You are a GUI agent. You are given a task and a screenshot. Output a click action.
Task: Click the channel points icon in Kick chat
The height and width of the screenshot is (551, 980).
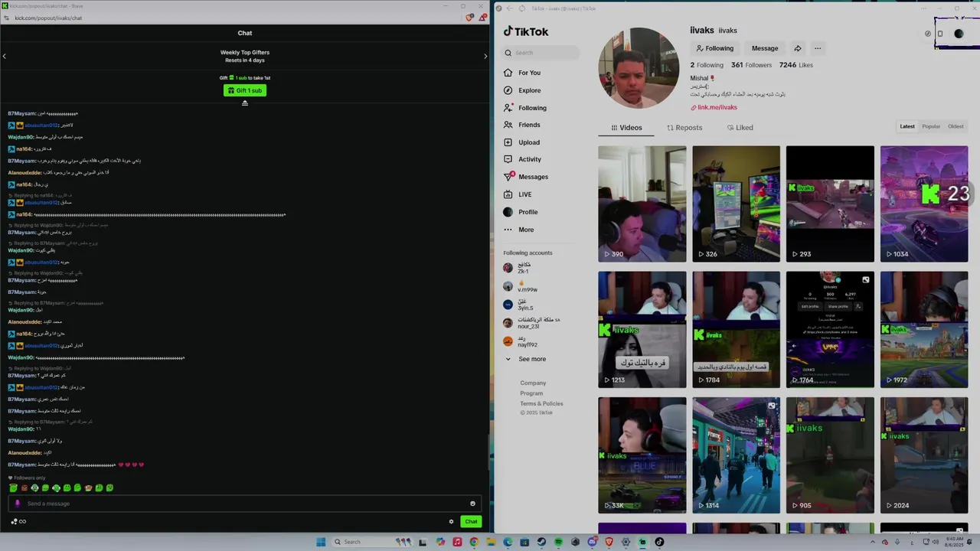(x=18, y=521)
